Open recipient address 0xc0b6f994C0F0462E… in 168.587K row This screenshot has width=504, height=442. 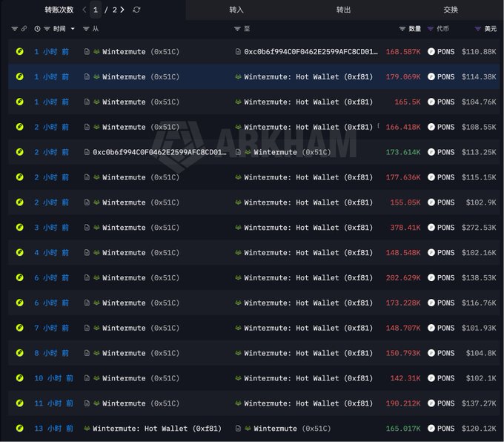311,51
